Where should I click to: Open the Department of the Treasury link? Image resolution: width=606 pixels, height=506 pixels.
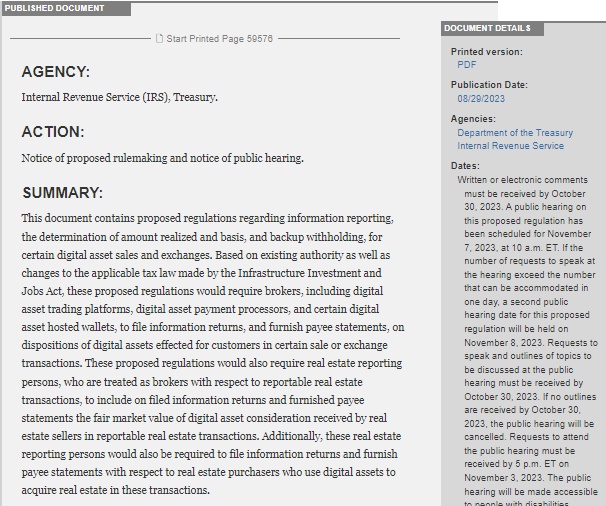(x=515, y=133)
